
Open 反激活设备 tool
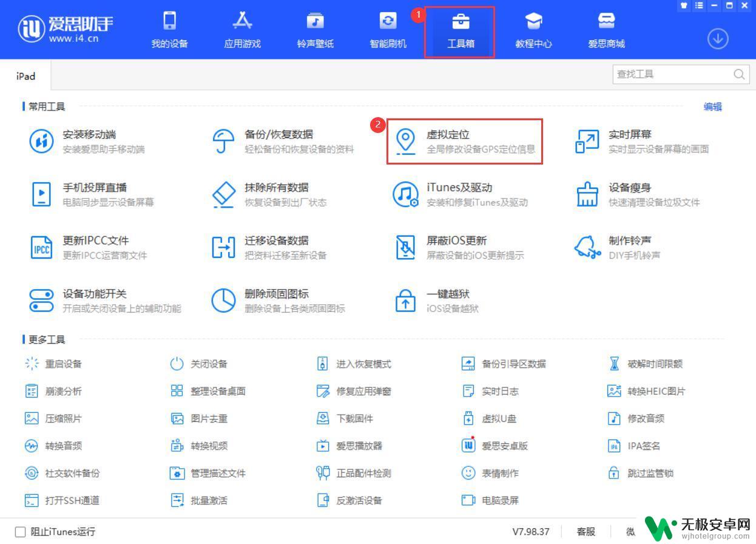(x=349, y=500)
